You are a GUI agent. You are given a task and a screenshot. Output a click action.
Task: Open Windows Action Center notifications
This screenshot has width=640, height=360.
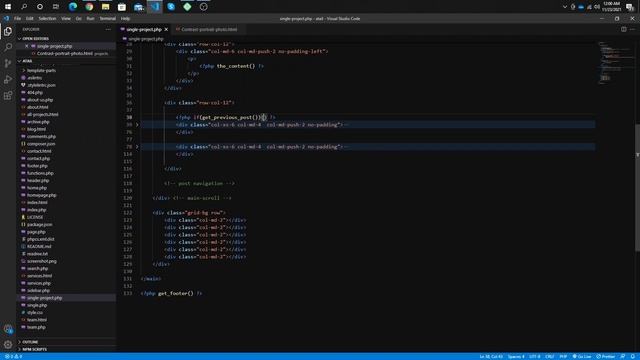(630, 7)
